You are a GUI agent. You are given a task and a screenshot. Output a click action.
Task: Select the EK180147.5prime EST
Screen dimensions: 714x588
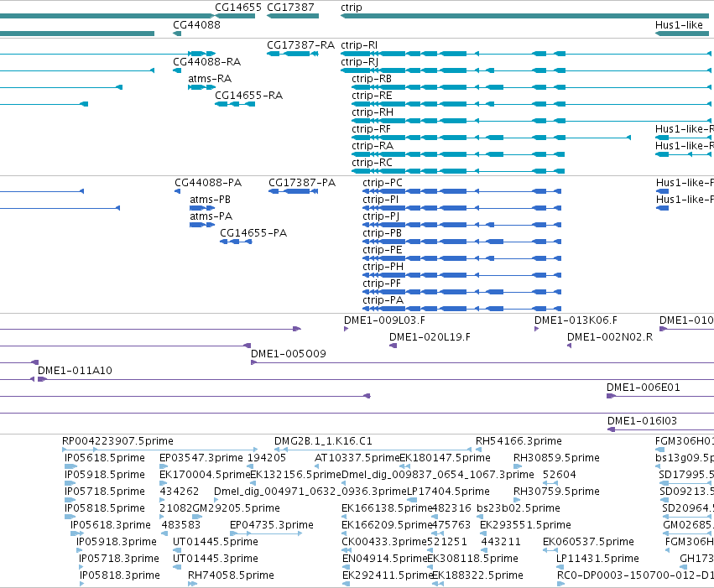click(x=404, y=466)
